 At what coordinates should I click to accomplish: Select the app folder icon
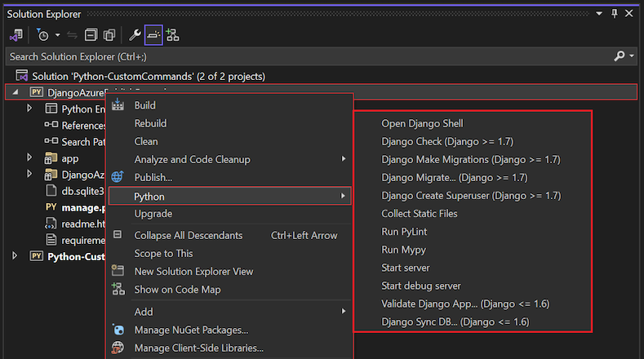pyautogui.click(x=51, y=158)
